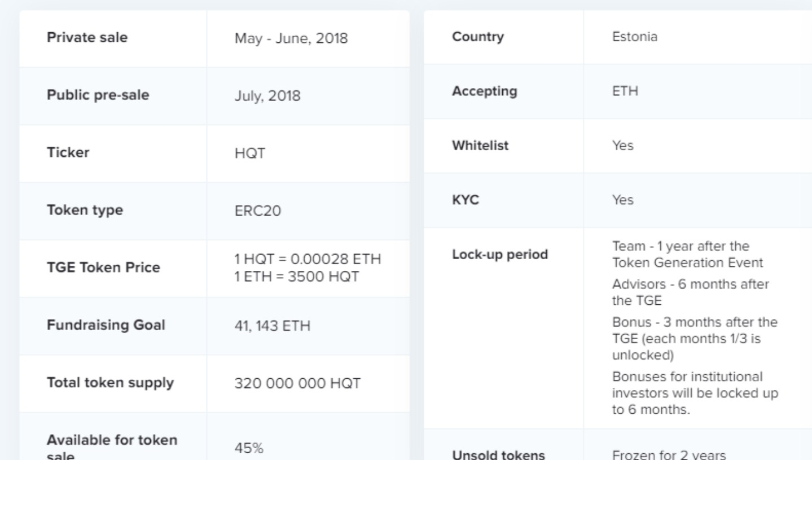Screen dimensions: 812x508
Task: Click the 320 000 000 HQT supply value
Action: click(297, 384)
